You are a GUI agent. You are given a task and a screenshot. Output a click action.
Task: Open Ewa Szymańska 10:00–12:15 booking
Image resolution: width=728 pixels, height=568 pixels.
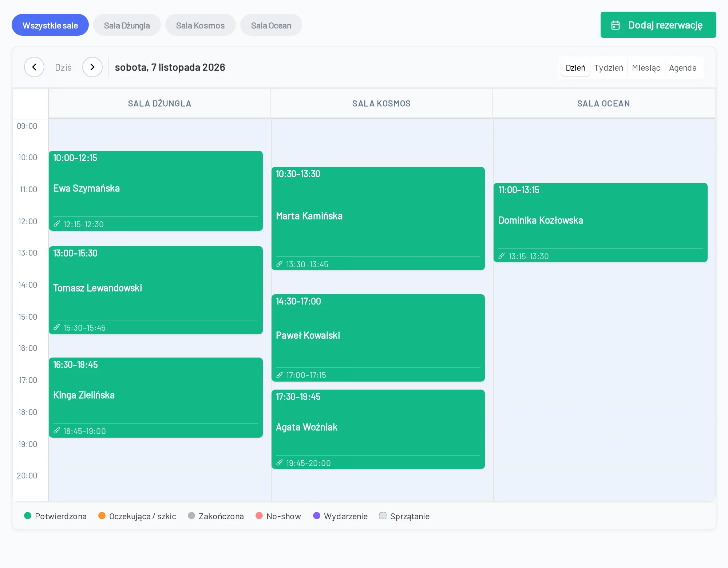(x=156, y=191)
